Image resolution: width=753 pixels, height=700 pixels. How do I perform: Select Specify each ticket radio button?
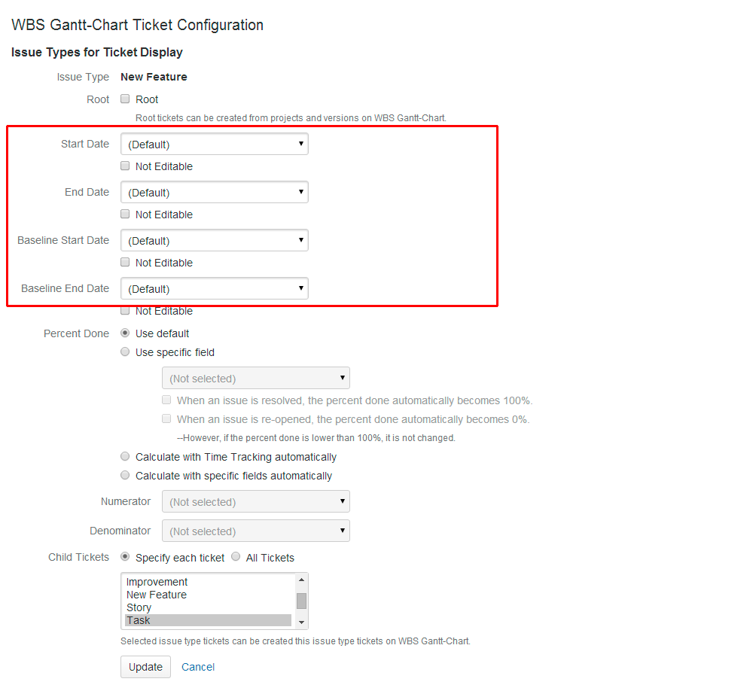(x=126, y=558)
